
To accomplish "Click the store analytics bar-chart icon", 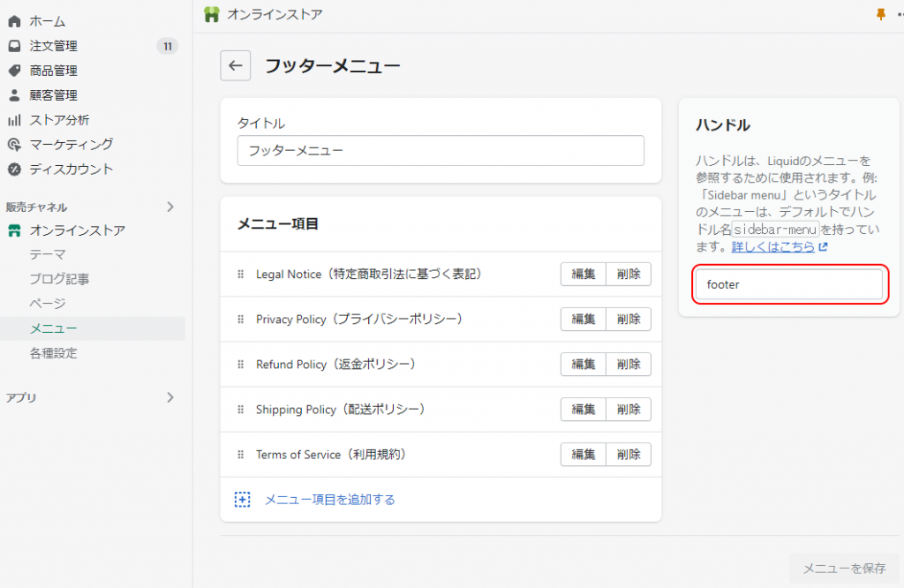I will click(x=14, y=120).
